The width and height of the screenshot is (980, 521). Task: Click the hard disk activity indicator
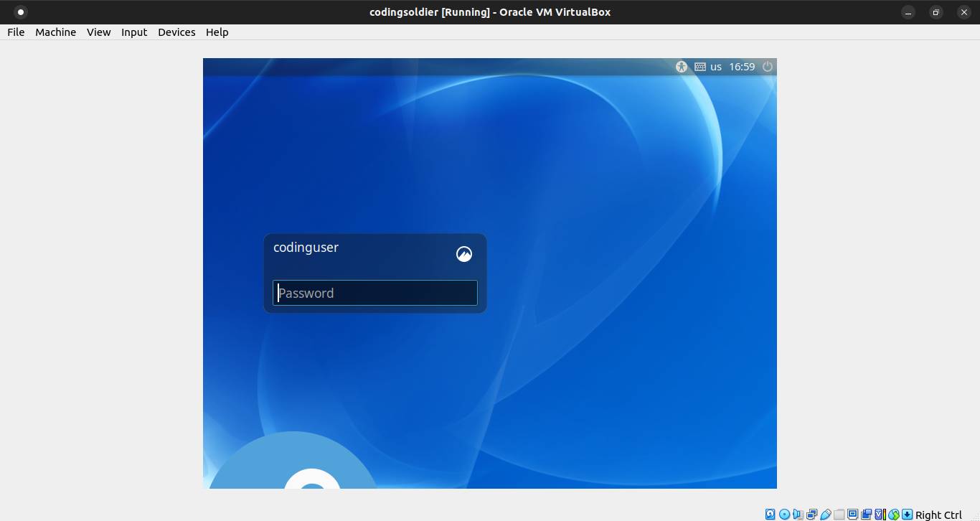(770, 515)
